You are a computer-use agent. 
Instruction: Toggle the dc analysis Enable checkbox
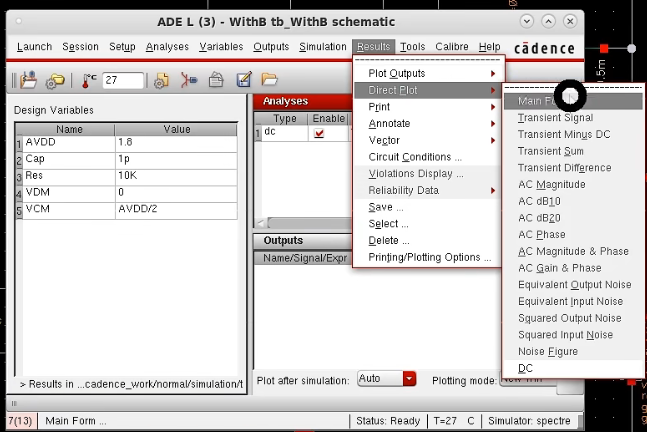point(319,133)
